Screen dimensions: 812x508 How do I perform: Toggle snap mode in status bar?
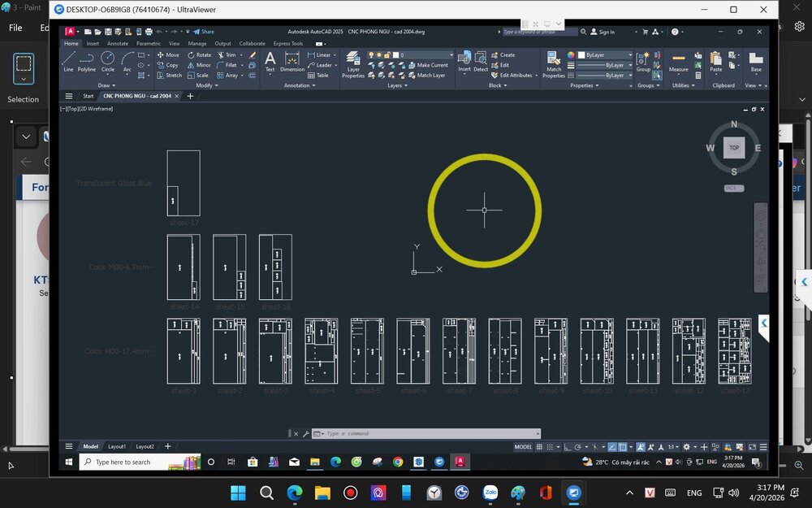pyautogui.click(x=550, y=446)
